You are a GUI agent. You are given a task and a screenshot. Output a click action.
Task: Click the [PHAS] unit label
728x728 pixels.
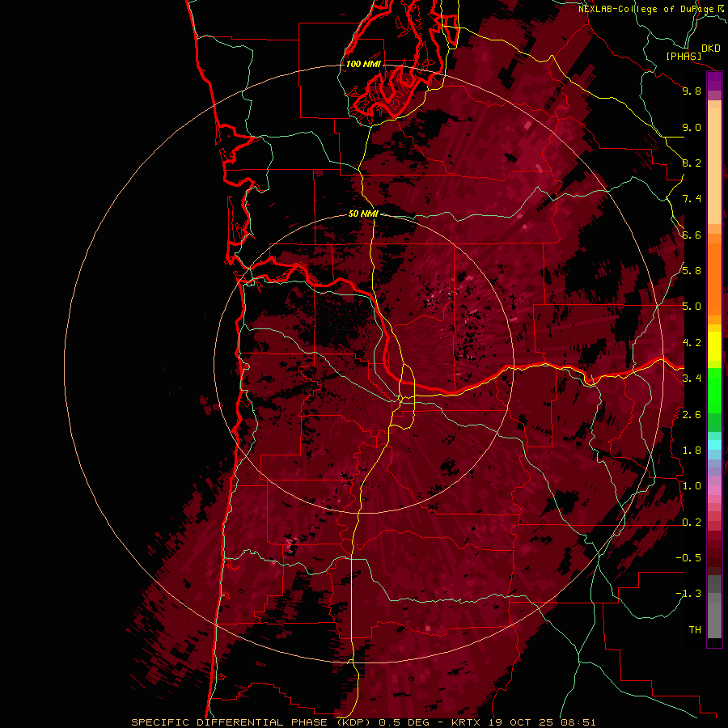684,57
